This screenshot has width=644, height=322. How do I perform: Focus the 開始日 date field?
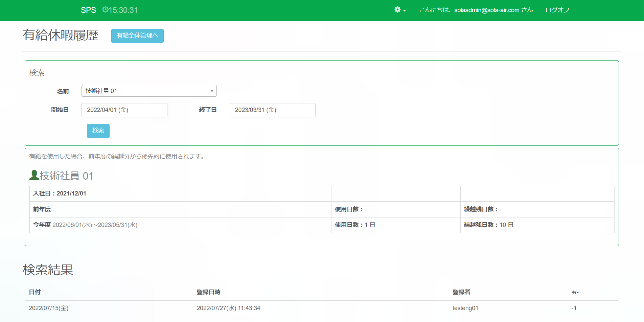[x=124, y=110]
